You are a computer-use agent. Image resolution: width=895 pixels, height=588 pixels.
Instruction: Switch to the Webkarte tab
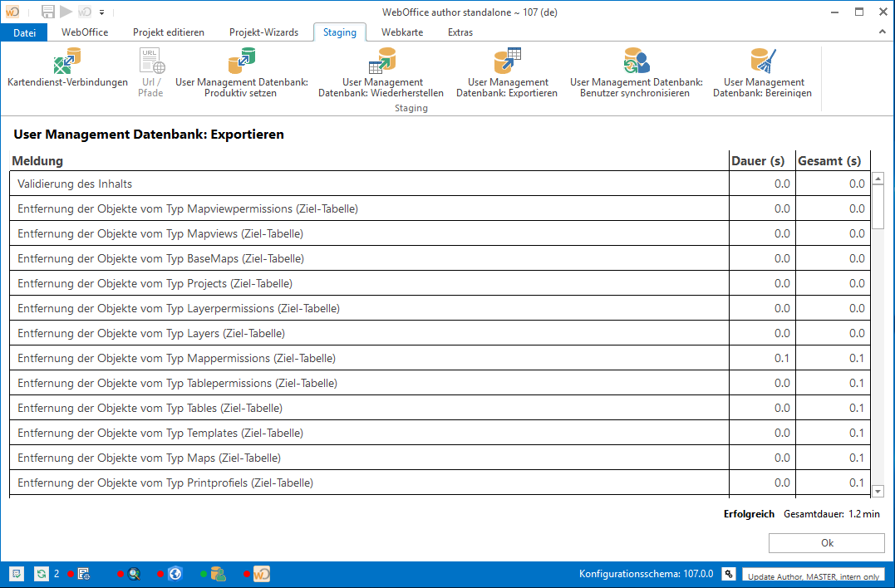(402, 32)
